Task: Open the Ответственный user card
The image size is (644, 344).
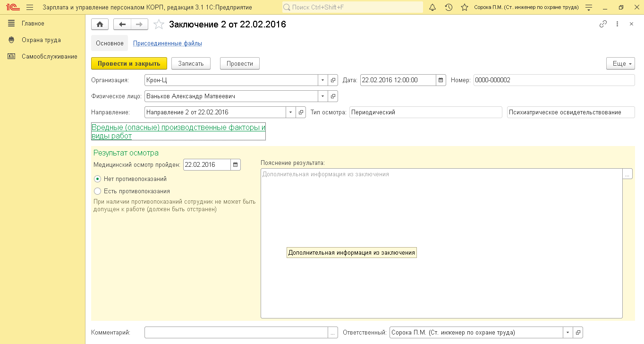Action: (x=578, y=332)
